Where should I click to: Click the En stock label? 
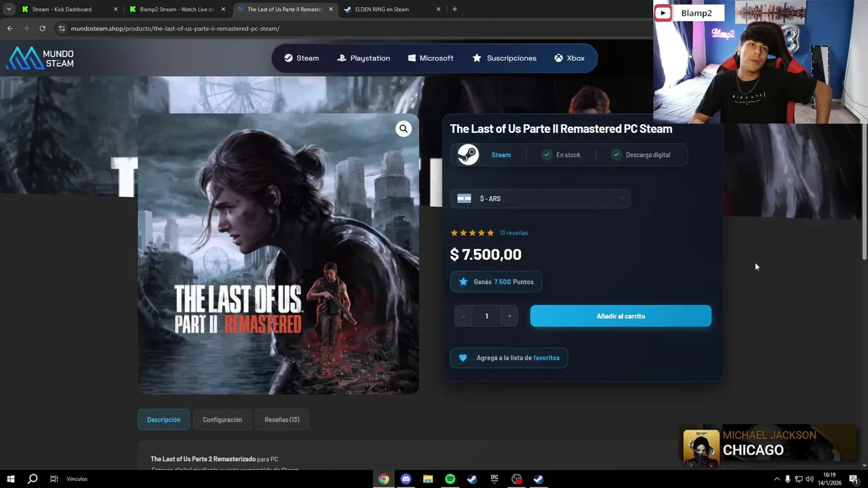pos(568,155)
